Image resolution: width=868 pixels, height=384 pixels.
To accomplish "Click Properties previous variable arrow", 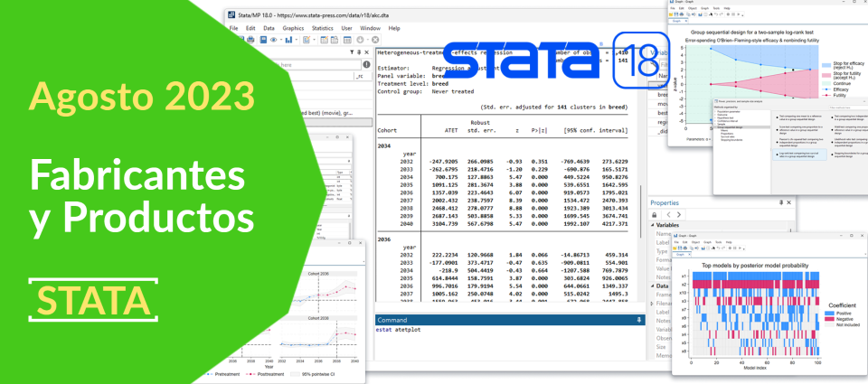I will (x=669, y=215).
